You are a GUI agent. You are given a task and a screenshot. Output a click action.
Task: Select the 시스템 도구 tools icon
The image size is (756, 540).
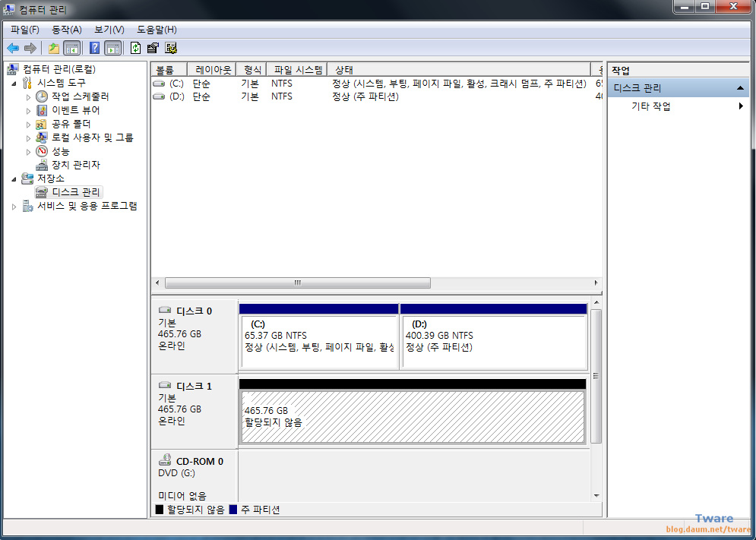[27, 83]
